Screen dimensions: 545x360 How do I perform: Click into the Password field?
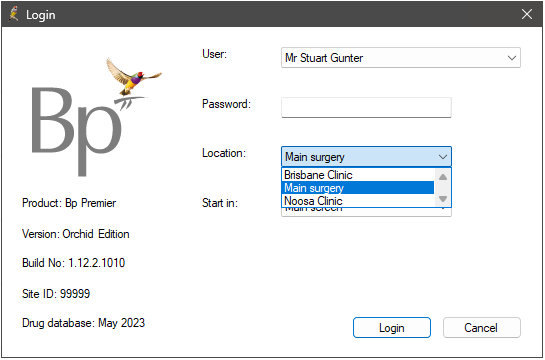[366, 107]
